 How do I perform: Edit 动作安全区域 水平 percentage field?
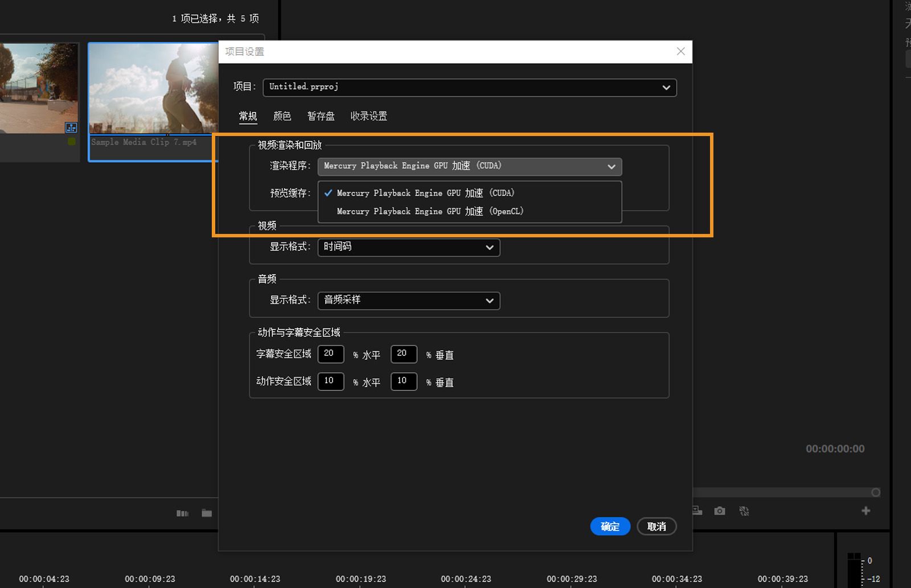[x=331, y=381]
